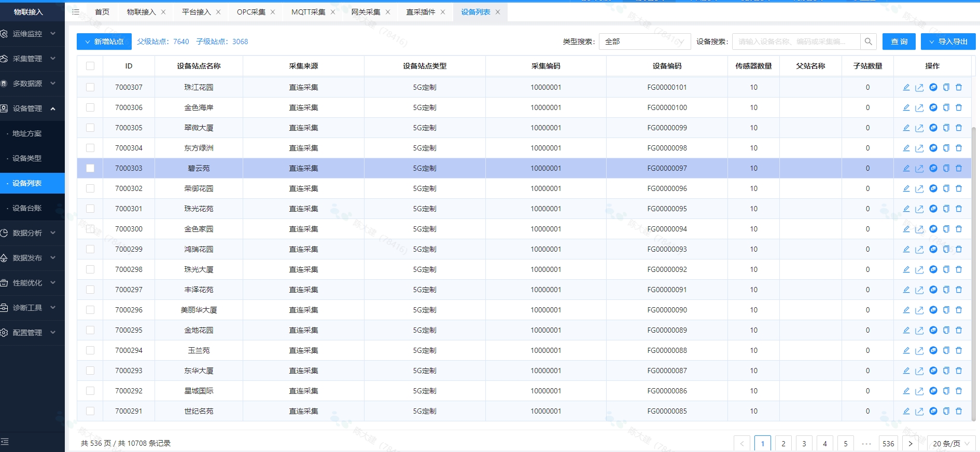Edit the 东方绿洲 row with pencil icon

click(x=906, y=148)
